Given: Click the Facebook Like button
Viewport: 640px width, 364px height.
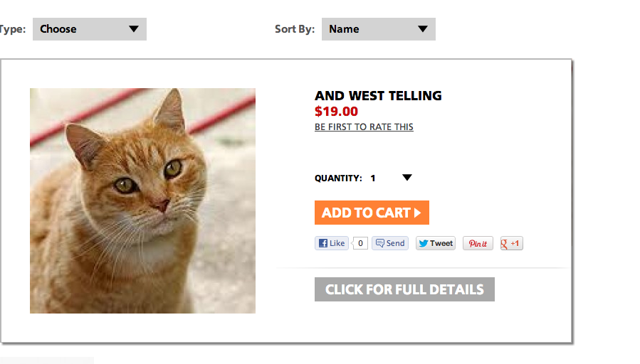Looking at the screenshot, I should coord(332,243).
